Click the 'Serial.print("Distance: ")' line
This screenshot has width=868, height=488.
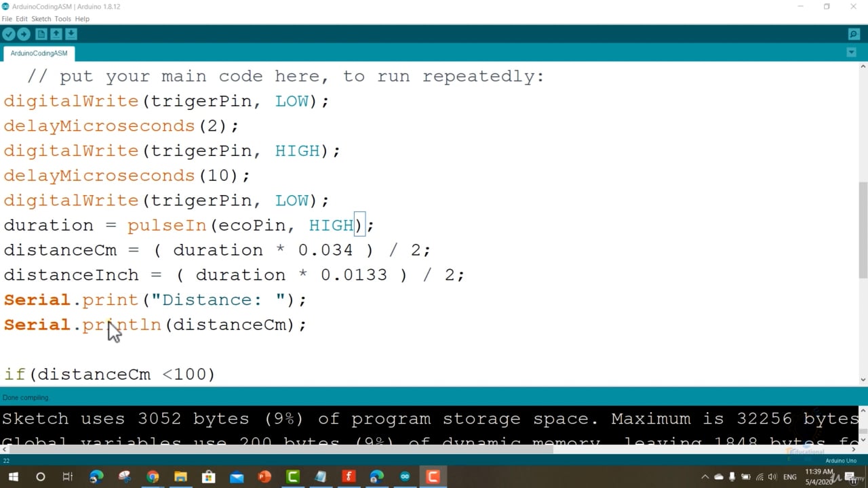point(155,300)
